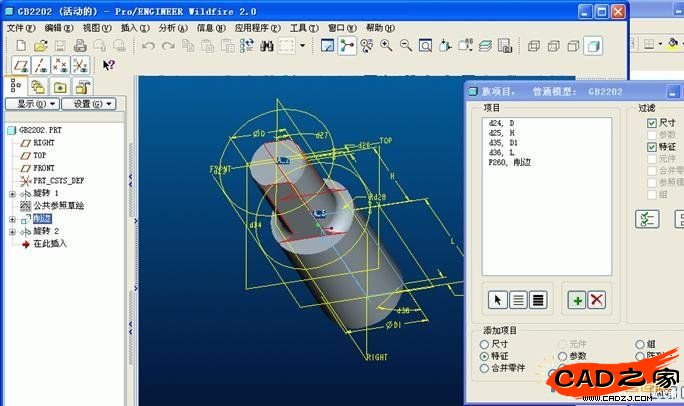Image resolution: width=684 pixels, height=406 pixels.
Task: Select the FRONT datum plane in tree
Action: [x=45, y=168]
